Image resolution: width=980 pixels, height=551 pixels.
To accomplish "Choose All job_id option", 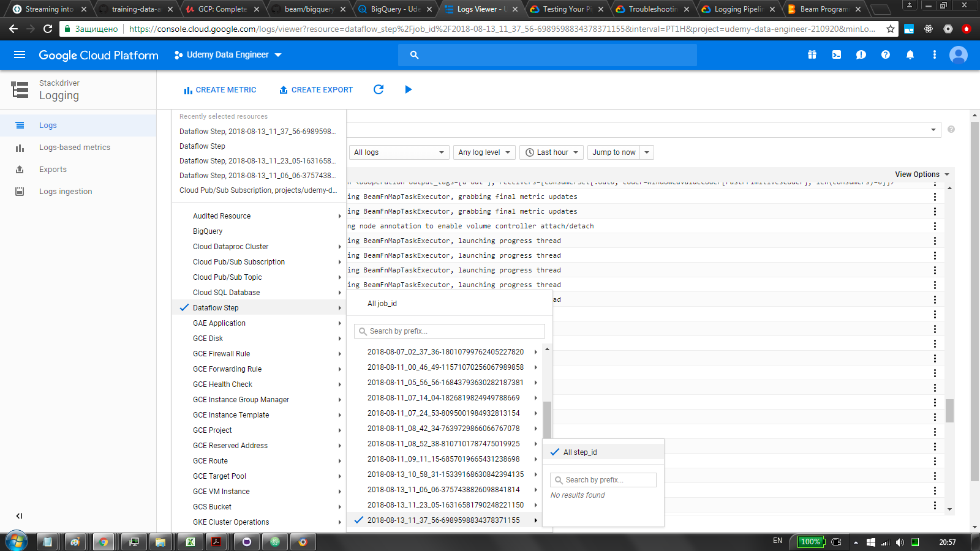I will point(382,304).
